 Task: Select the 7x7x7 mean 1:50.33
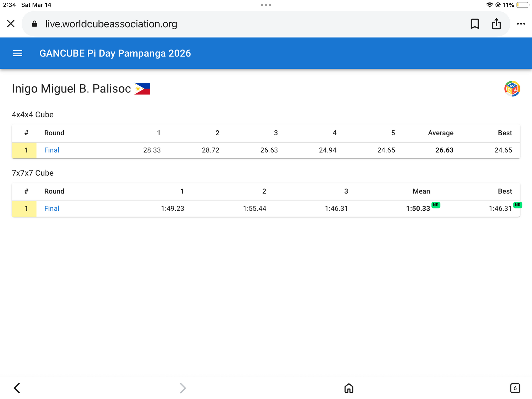point(418,208)
